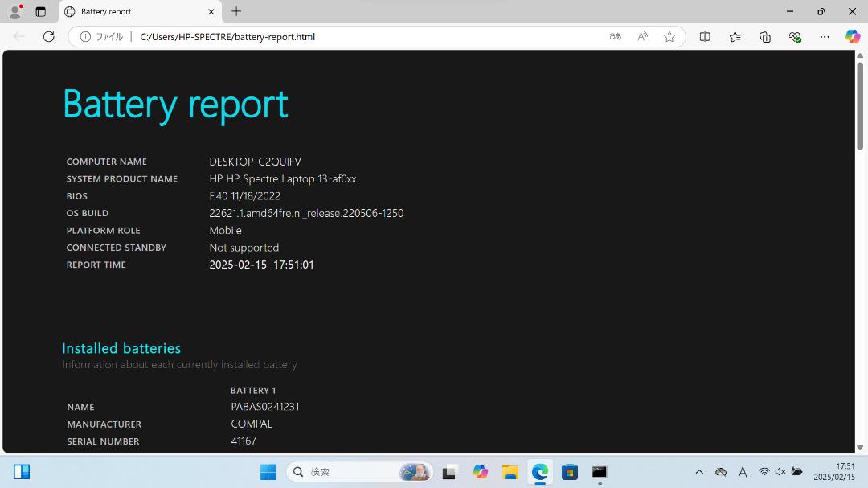Show hidden icons tray chevron
This screenshot has height=488, width=868.
699,472
